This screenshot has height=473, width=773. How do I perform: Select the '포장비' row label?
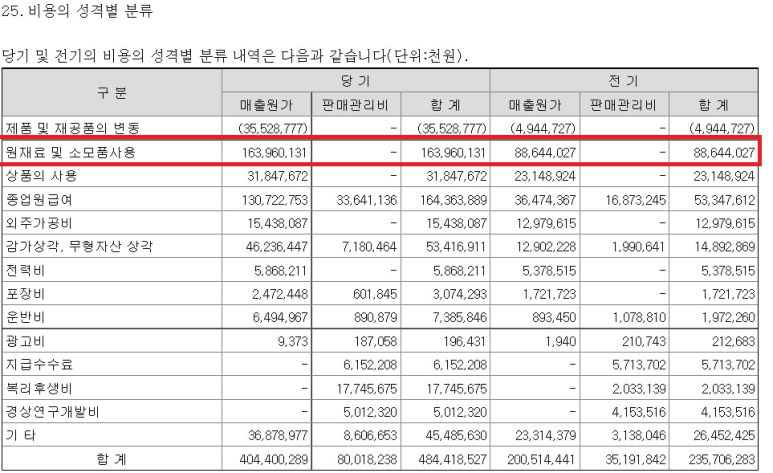click(x=25, y=294)
